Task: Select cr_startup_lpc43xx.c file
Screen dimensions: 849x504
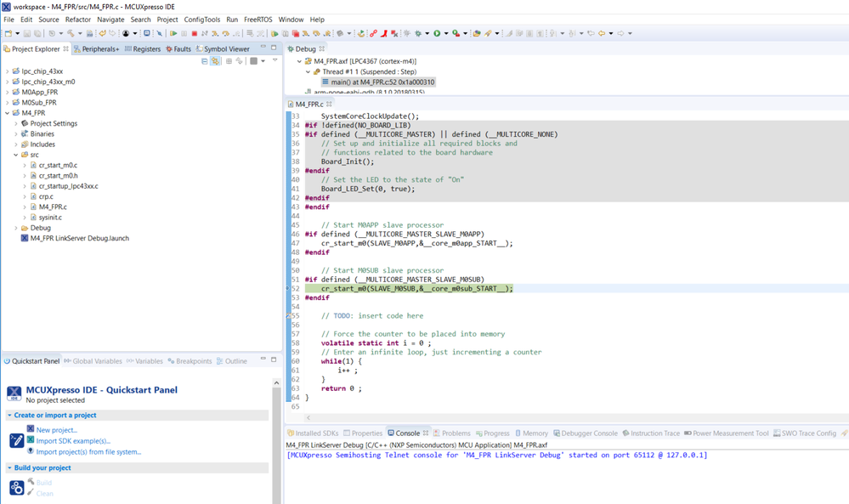Action: [x=68, y=186]
